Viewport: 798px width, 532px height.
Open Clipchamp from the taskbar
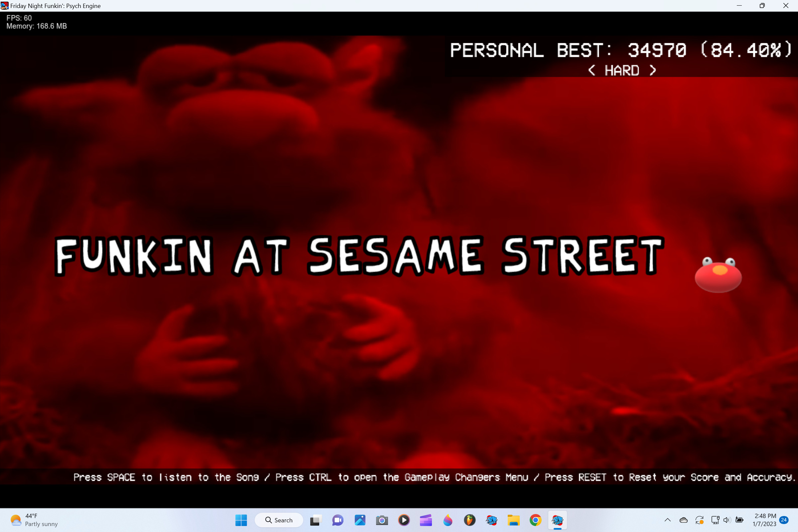[426, 520]
